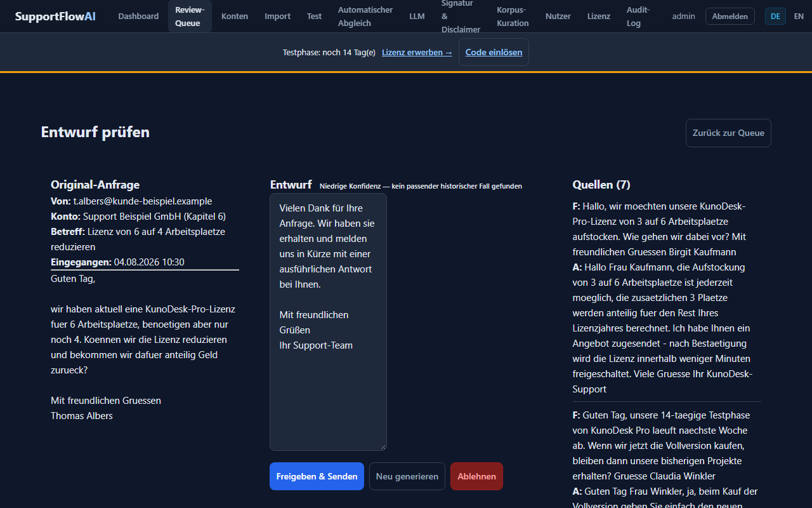This screenshot has width=812, height=508.
Task: Click the 'Code einlösen' button
Action: pyautogui.click(x=494, y=52)
